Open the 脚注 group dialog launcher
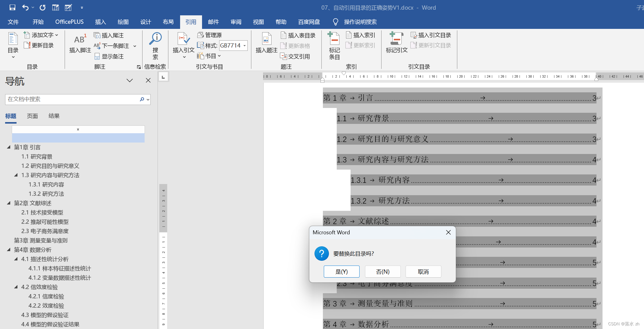The width and height of the screenshot is (644, 329). click(139, 67)
